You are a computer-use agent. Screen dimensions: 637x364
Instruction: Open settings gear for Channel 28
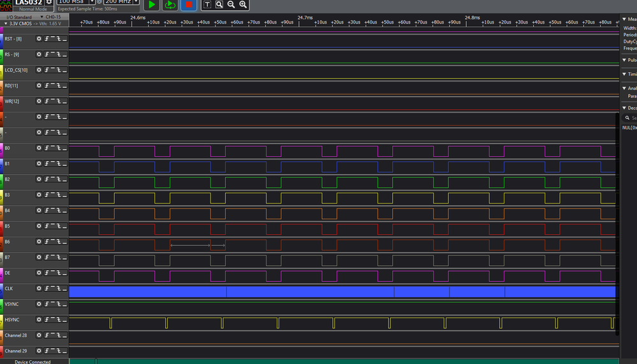click(39, 335)
